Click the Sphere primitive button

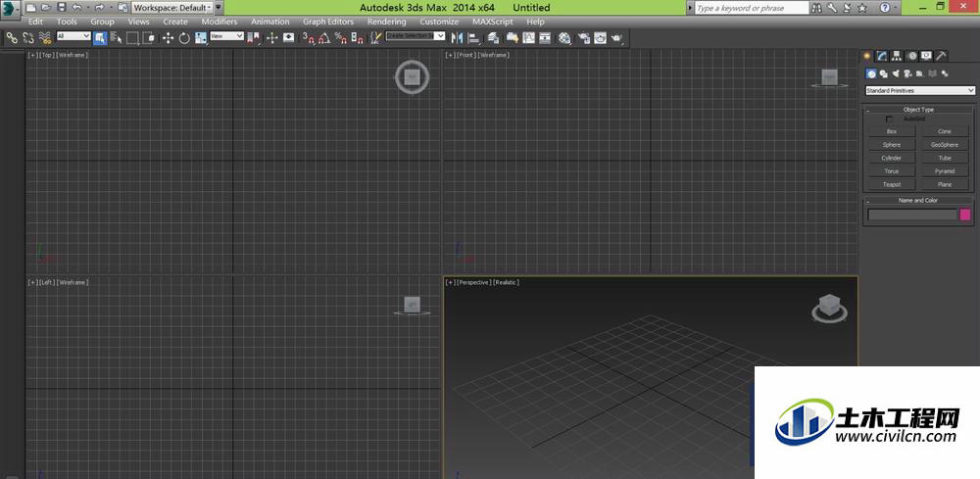(x=892, y=144)
